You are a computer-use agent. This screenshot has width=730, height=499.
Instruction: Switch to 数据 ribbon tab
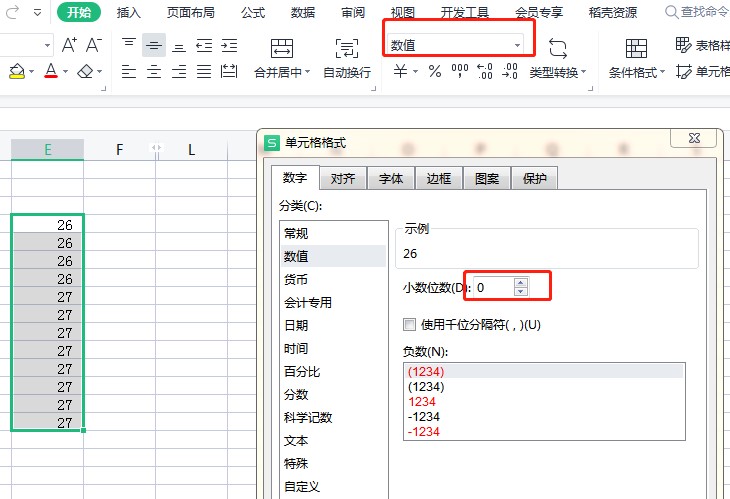coord(303,12)
